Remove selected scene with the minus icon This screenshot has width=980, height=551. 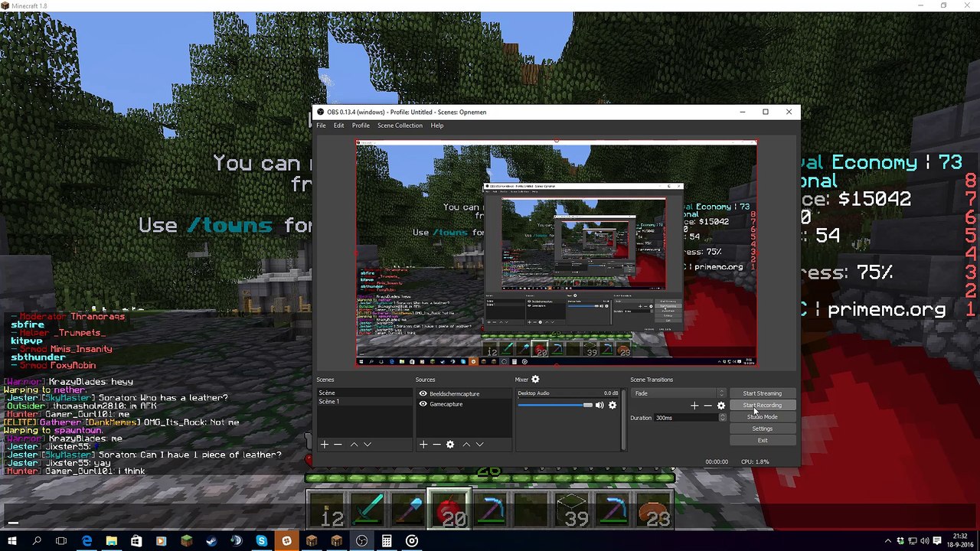(x=338, y=444)
